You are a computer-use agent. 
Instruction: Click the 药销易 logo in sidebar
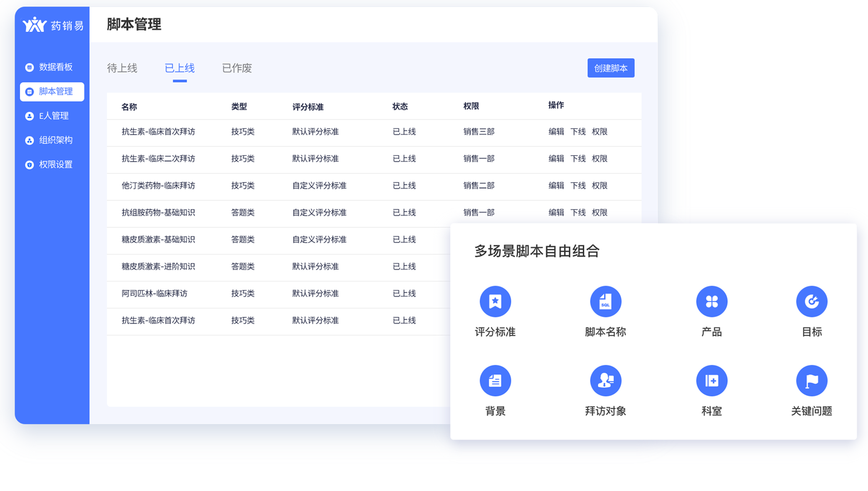click(52, 25)
